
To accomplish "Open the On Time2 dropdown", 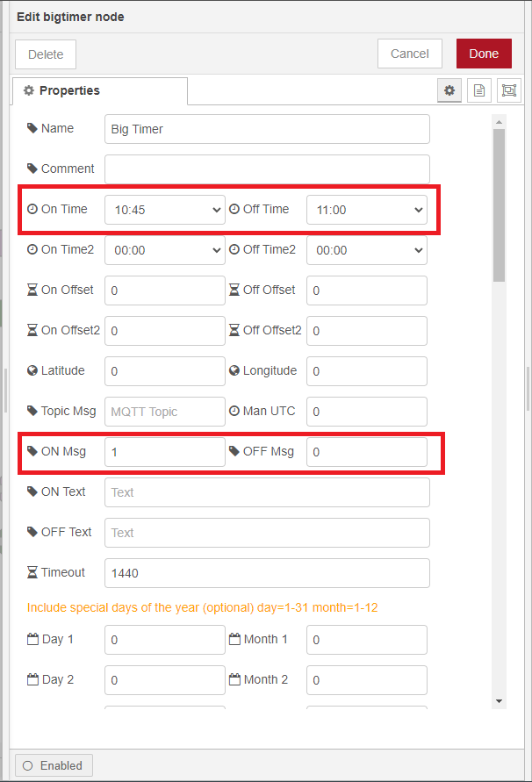I will pos(164,249).
